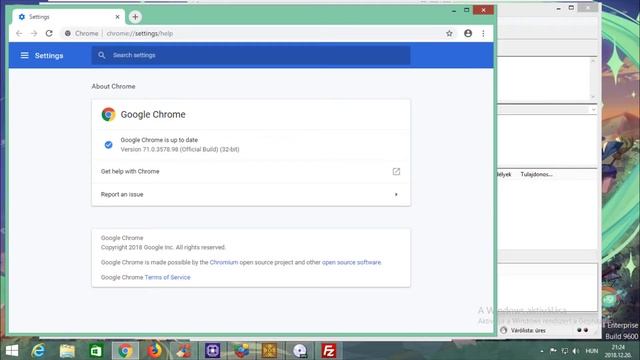This screenshot has height=360, width=640.
Task: Go forward in browser history
Action: (x=34, y=33)
